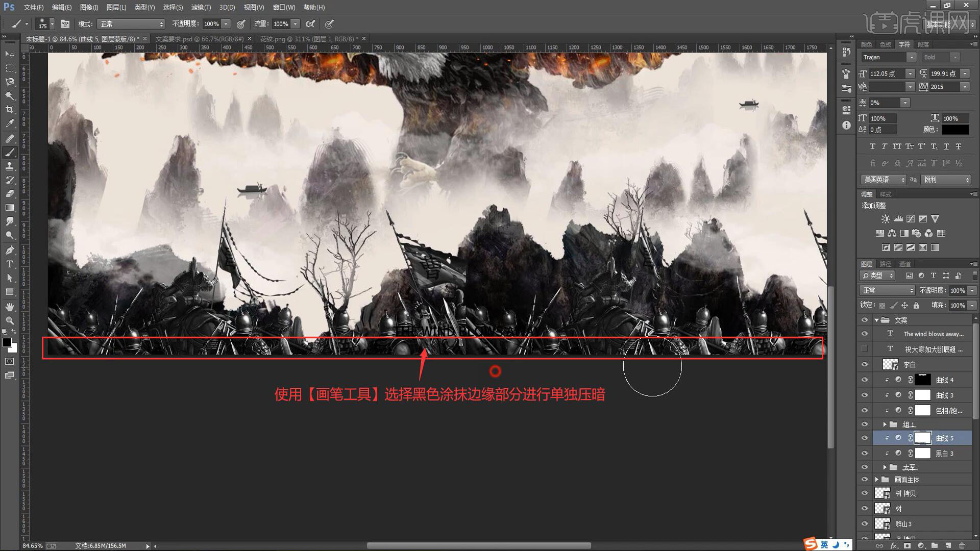
Task: Switch to the 通道 panel tab
Action: (904, 264)
